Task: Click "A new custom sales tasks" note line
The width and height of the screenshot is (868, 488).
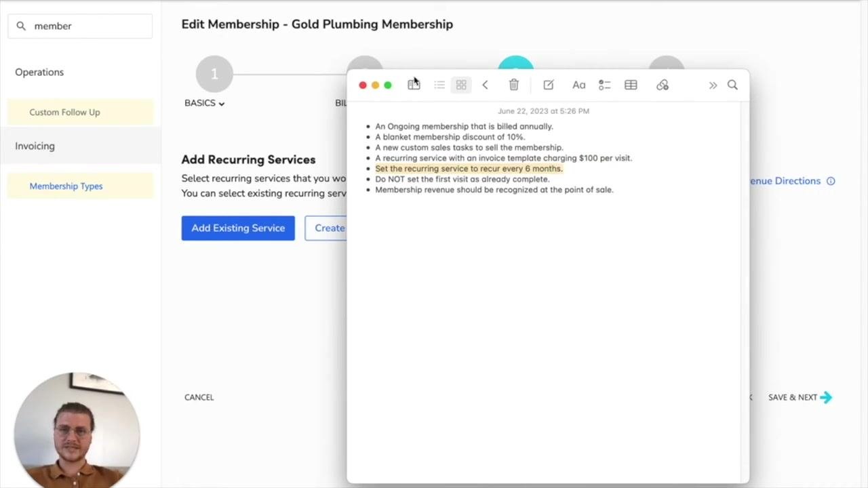Action: click(469, 147)
